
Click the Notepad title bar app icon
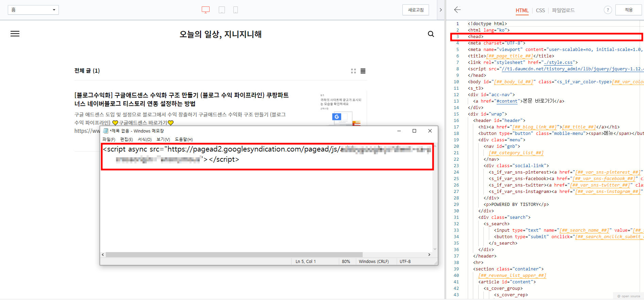pos(105,131)
